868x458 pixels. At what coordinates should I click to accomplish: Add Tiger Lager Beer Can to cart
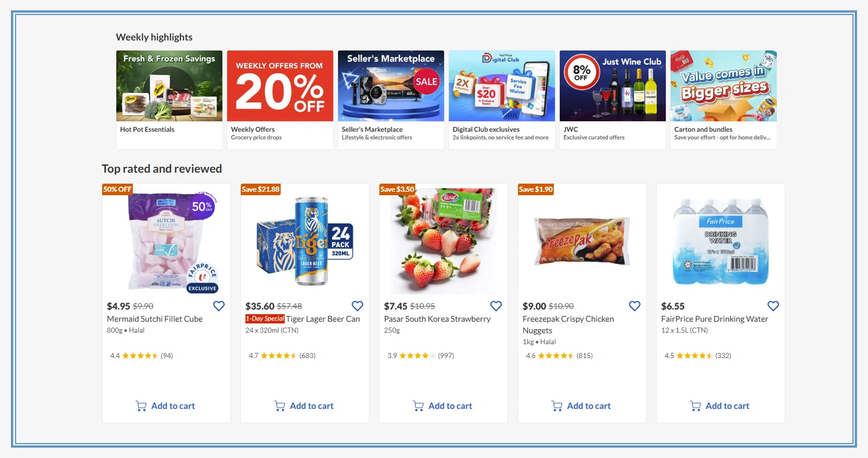pyautogui.click(x=304, y=406)
